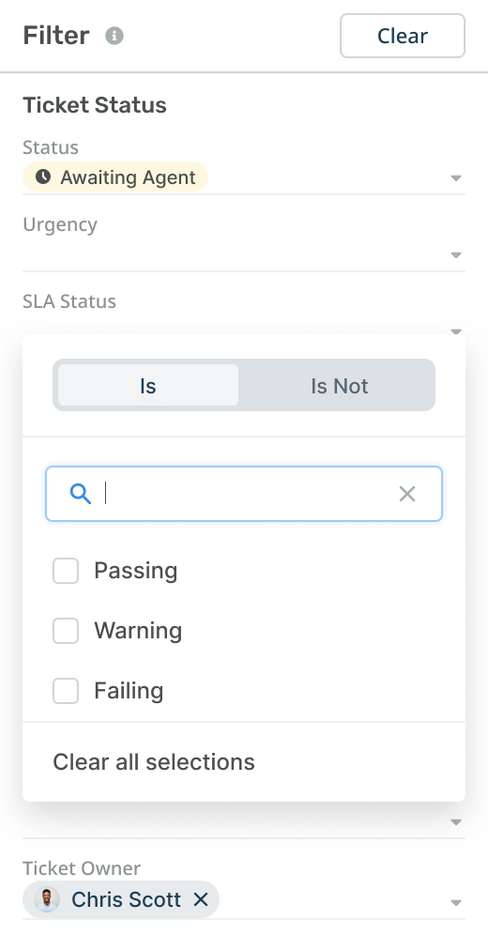The height and width of the screenshot is (935, 488).
Task: Click the Filter info icon
Action: [x=115, y=36]
